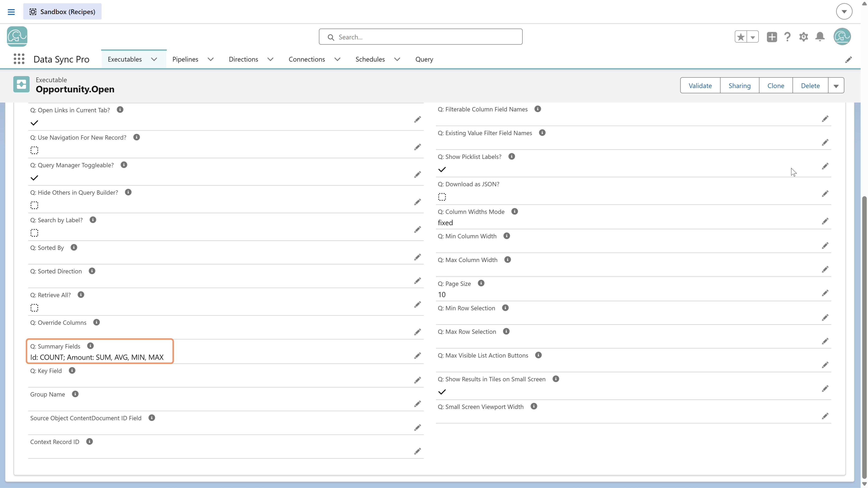Show info for Group Name field
This screenshot has width=868, height=488.
[x=75, y=394]
